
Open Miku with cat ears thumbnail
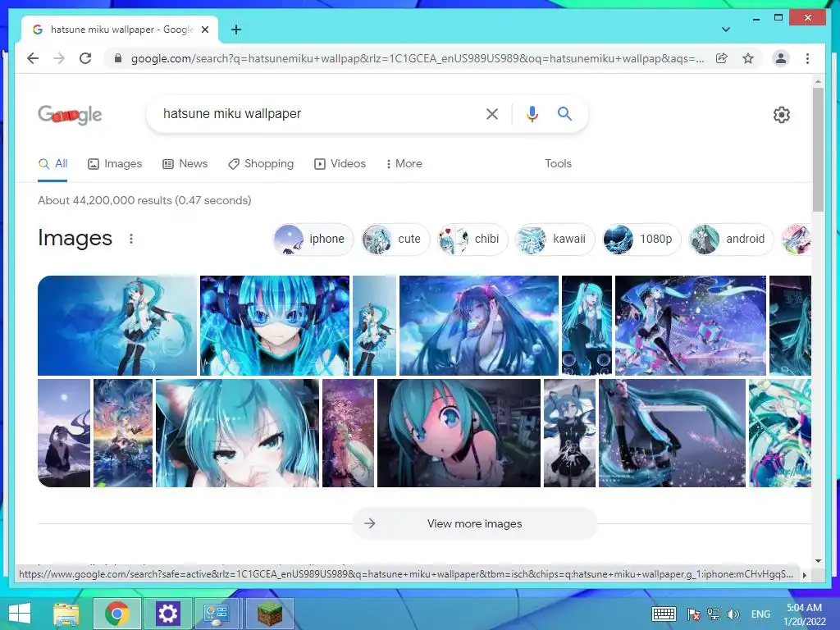(237, 433)
